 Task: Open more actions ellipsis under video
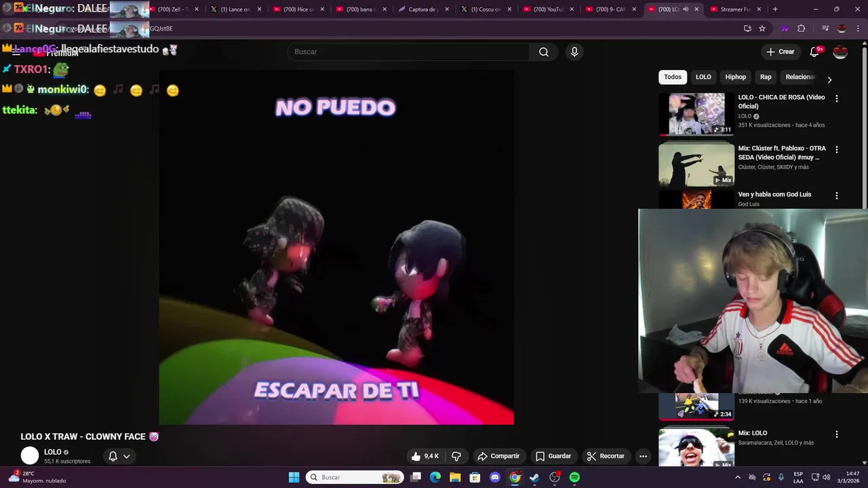pos(643,456)
